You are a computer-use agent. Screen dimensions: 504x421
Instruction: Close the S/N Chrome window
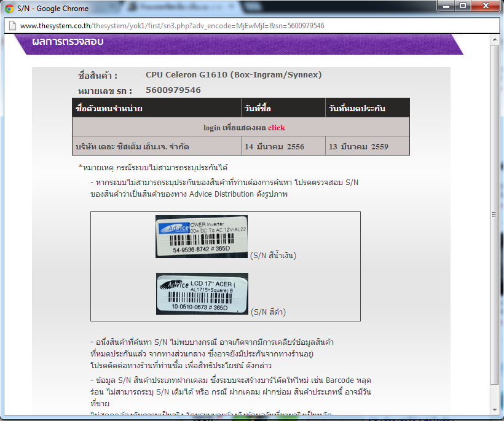(x=486, y=6)
